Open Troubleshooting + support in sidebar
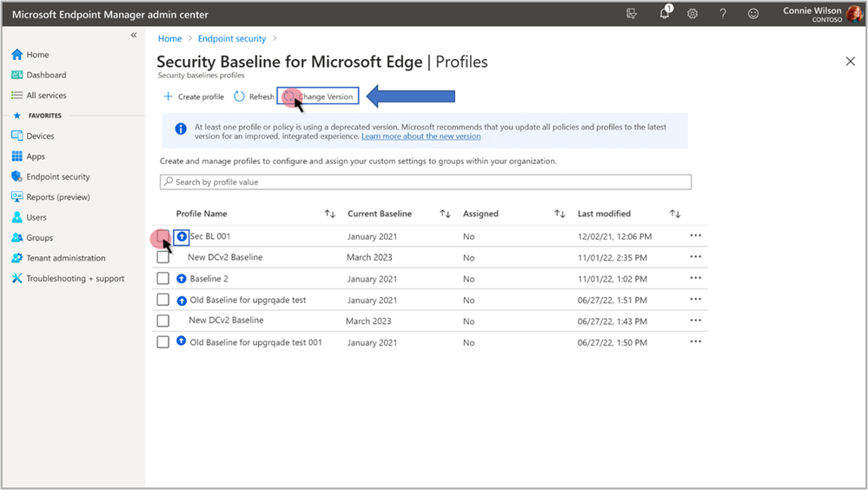Image resolution: width=868 pixels, height=490 pixels. (x=68, y=278)
